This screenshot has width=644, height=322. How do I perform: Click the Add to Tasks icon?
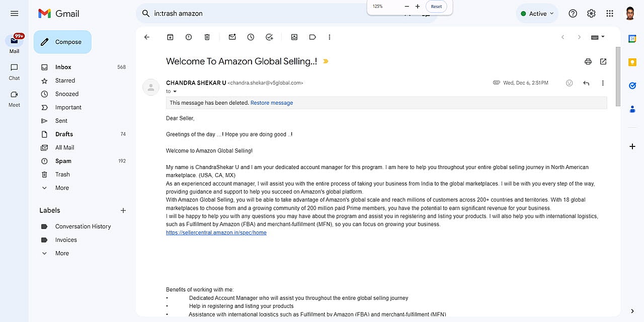pyautogui.click(x=269, y=37)
